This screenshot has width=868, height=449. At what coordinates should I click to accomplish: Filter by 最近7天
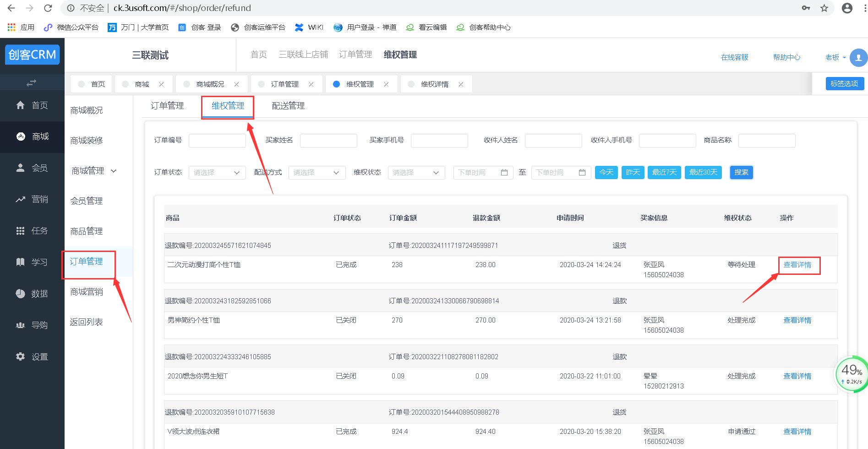point(664,172)
